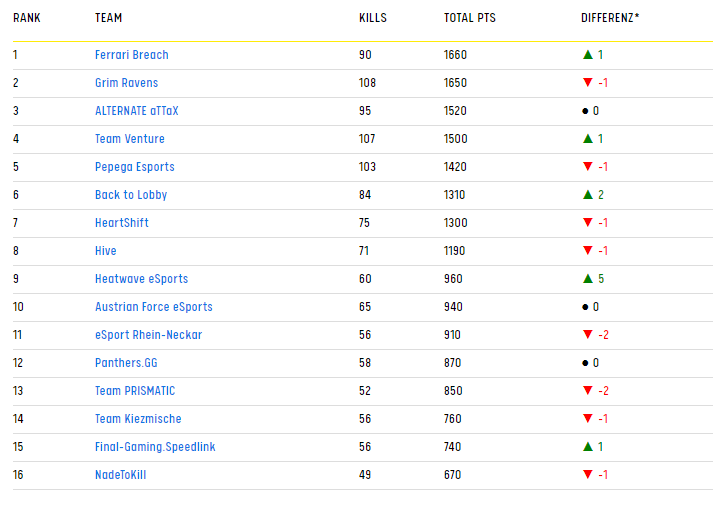Select the 760 total points value

click(452, 419)
